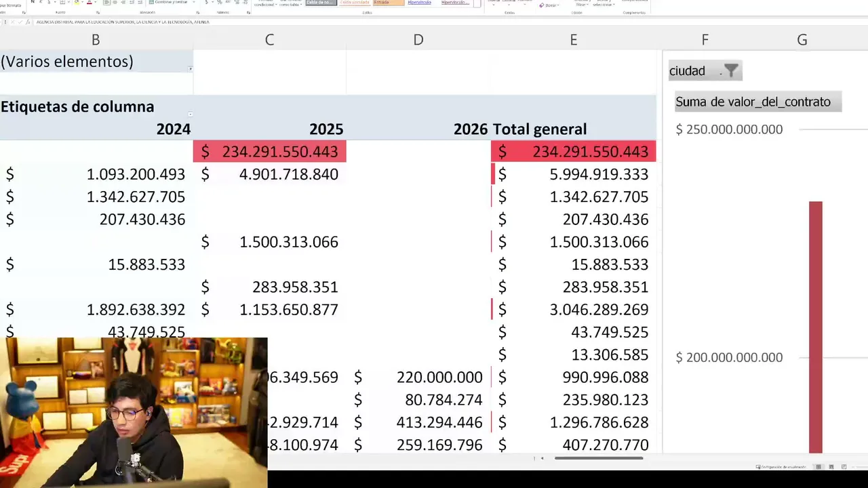Viewport: 868px width, 488px height.
Task: Select cell showing 4.901.718.840
Action: pos(269,174)
